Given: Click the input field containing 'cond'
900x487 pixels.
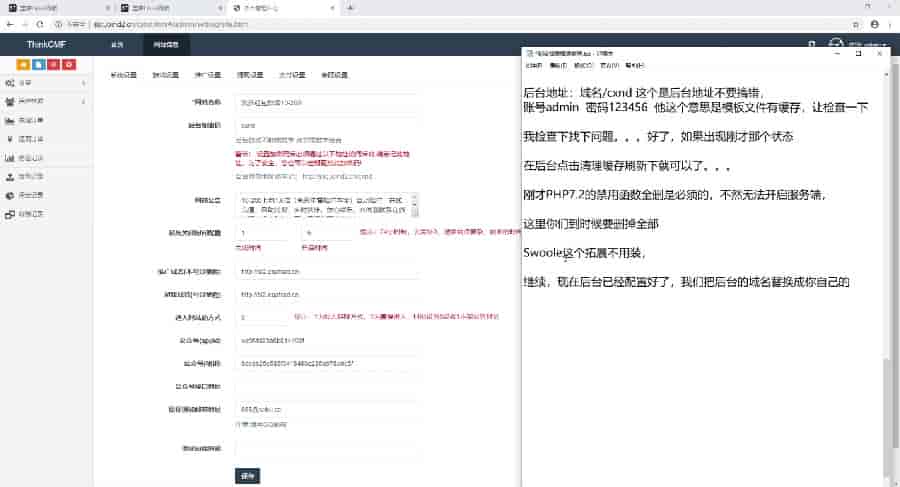Looking at the screenshot, I should (x=327, y=125).
